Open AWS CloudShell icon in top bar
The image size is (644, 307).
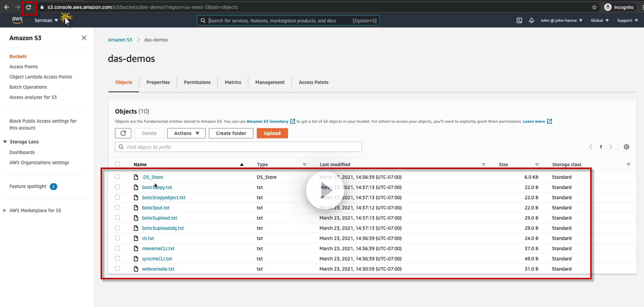pyautogui.click(x=519, y=21)
